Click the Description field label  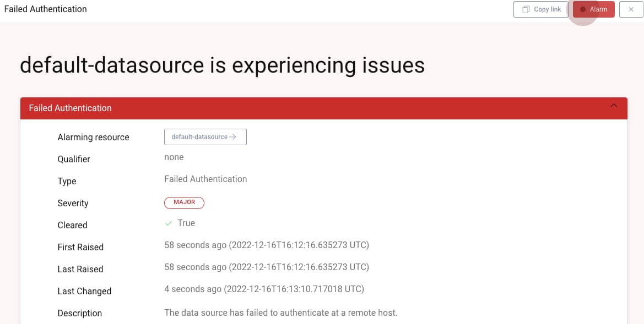coord(79,313)
